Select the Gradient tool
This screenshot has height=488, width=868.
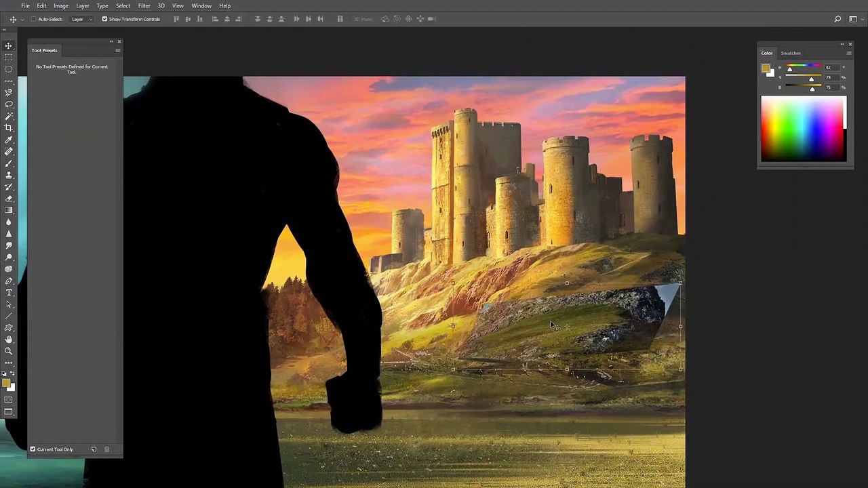[x=9, y=210]
